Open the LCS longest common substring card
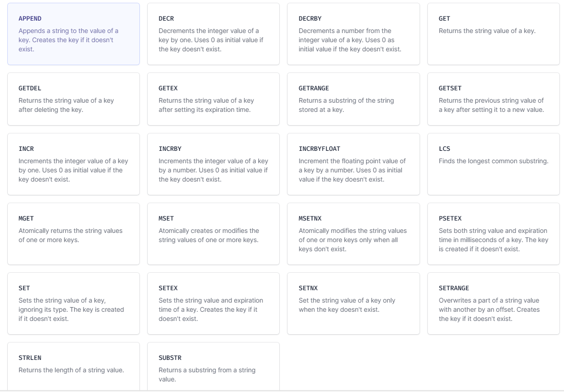564x392 pixels. point(493,164)
